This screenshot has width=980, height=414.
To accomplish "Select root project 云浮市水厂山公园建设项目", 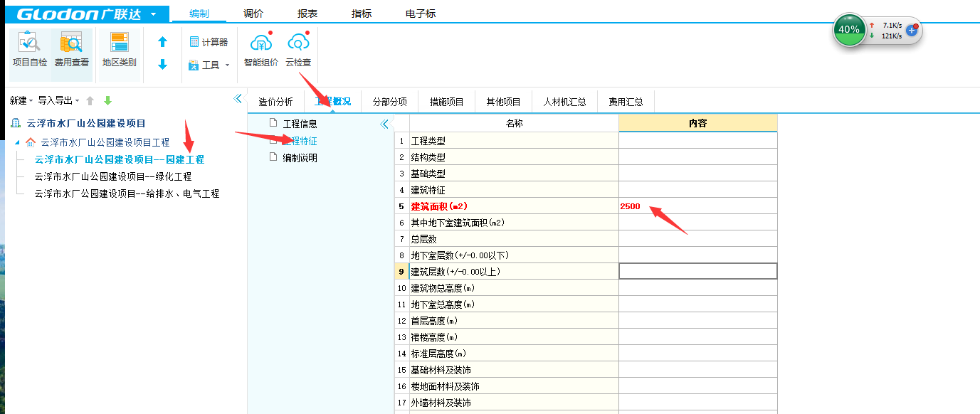I will pyautogui.click(x=86, y=123).
